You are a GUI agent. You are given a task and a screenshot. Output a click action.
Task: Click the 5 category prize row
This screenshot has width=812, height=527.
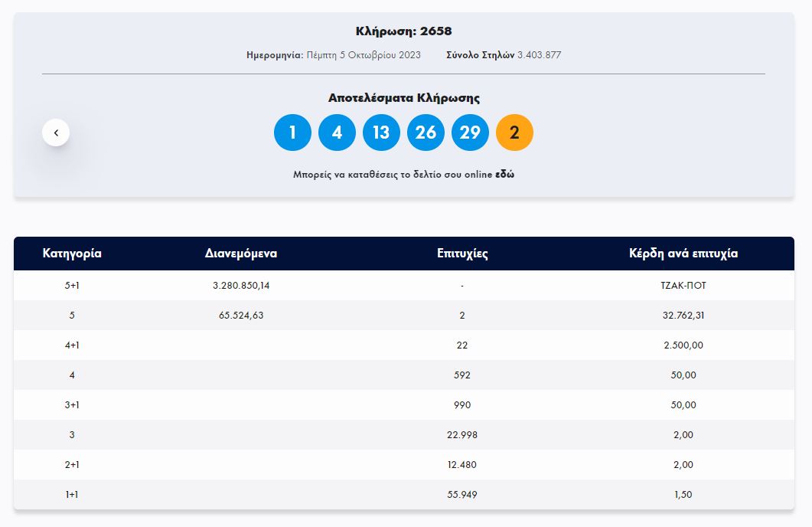coord(73,314)
